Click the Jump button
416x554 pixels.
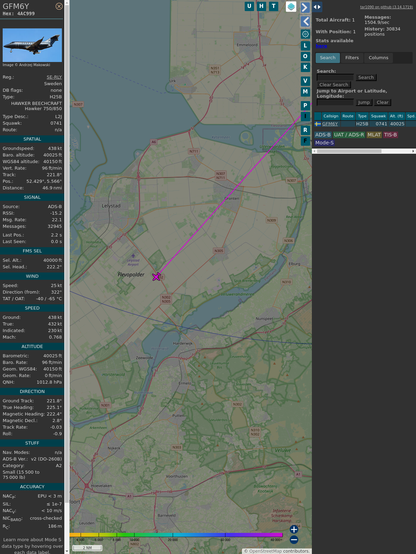(x=364, y=102)
